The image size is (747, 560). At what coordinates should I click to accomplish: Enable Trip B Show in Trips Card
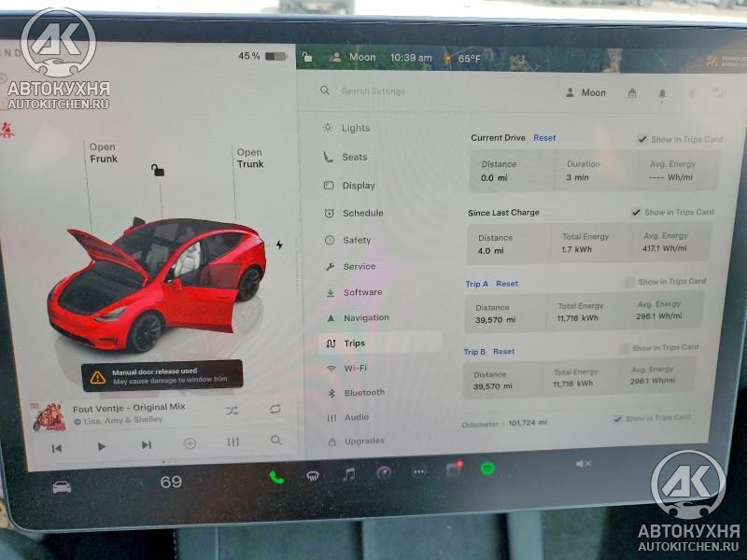(623, 348)
